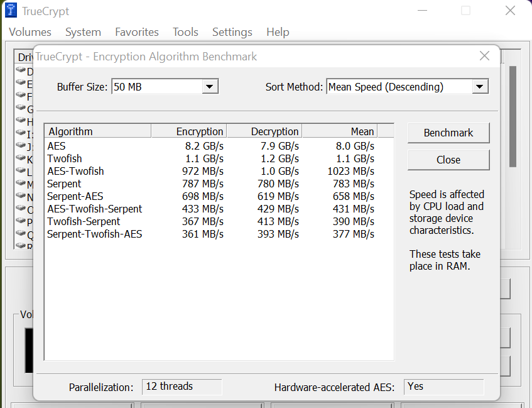Screen dimensions: 532x408
Task: Click the 390 MB/s mean value
Action: click(353, 221)
